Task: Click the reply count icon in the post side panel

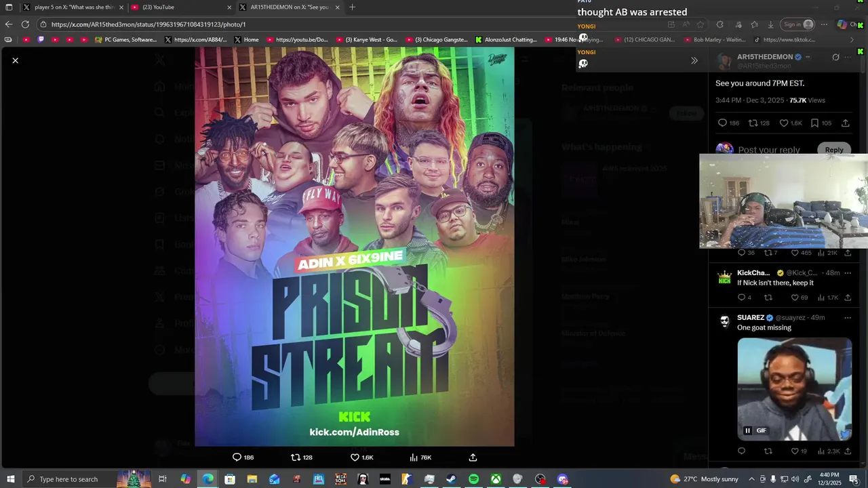Action: pos(728,123)
